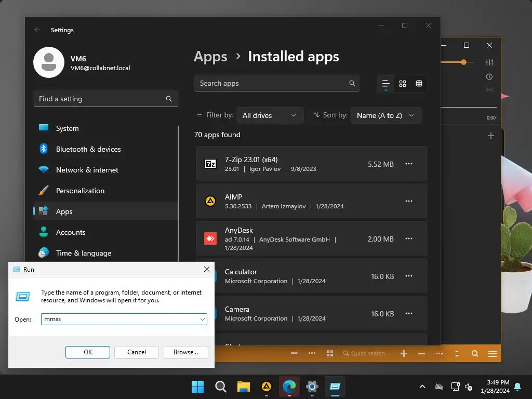
Task: Click the AIMP seek bar above 0:00
Action: [469, 107]
